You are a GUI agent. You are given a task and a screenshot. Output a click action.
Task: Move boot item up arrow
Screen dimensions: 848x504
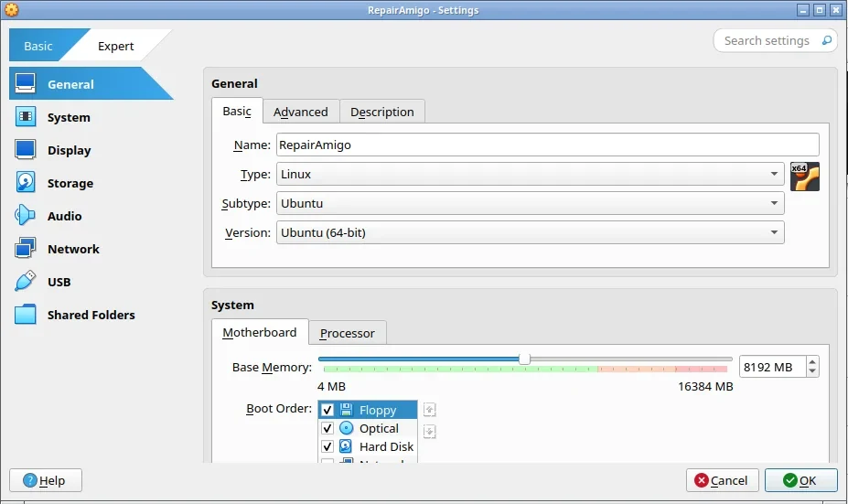(429, 410)
